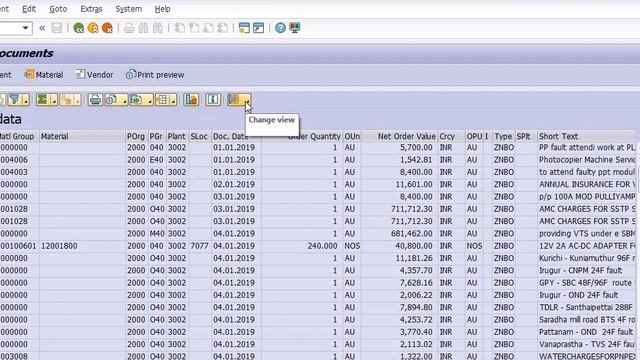Click storage location 7077 cell

[199, 246]
